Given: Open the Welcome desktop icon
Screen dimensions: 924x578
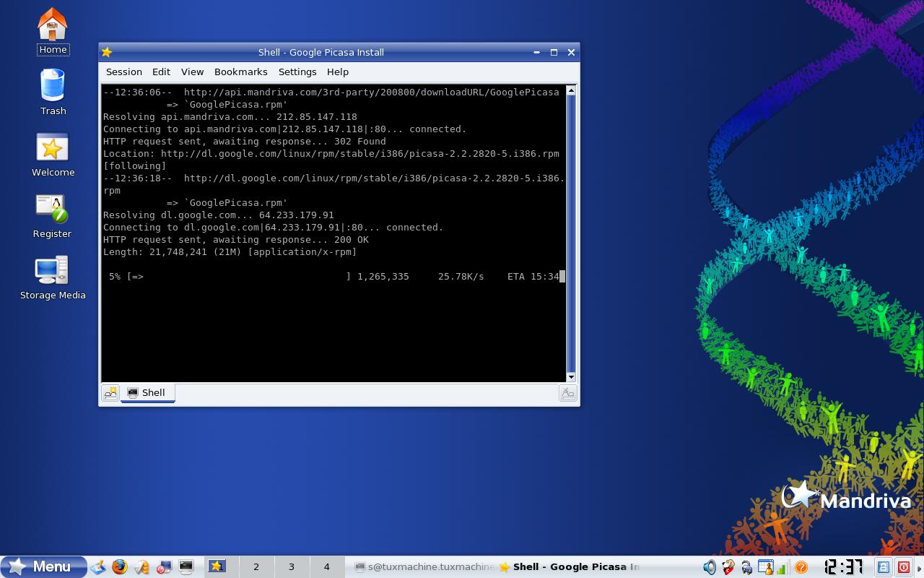Looking at the screenshot, I should point(53,155).
